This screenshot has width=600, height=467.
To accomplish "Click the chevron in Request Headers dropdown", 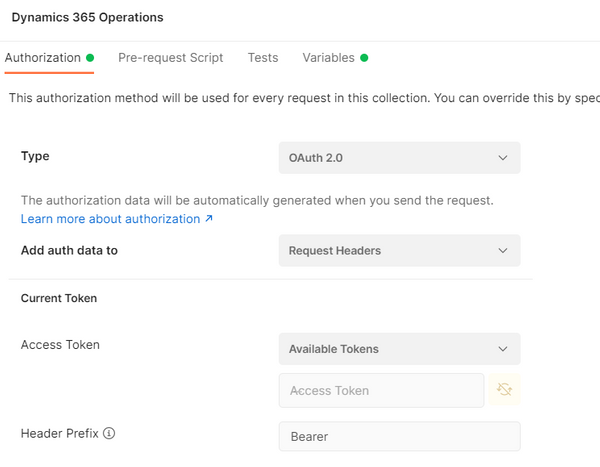I will tap(502, 251).
